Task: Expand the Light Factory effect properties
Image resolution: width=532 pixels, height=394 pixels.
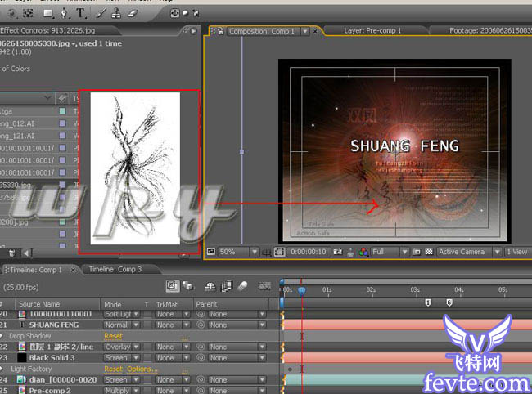Action: click(x=2, y=369)
